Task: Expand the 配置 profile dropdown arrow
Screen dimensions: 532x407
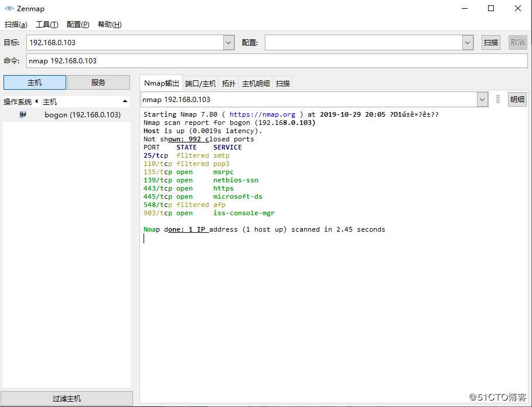Action: (468, 42)
